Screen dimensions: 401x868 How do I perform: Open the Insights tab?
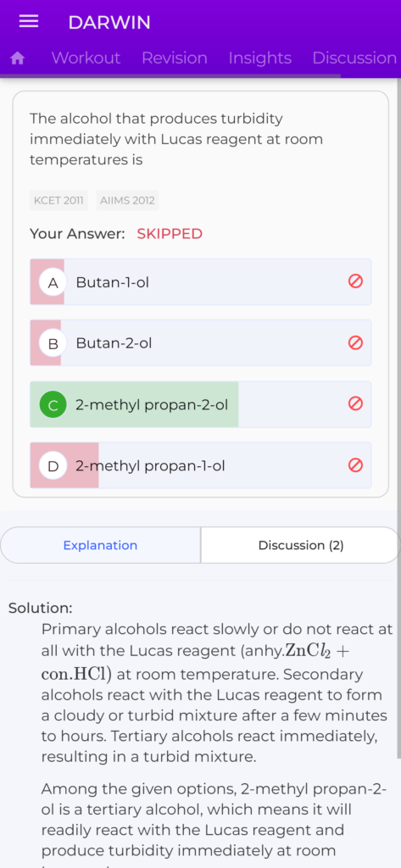259,58
